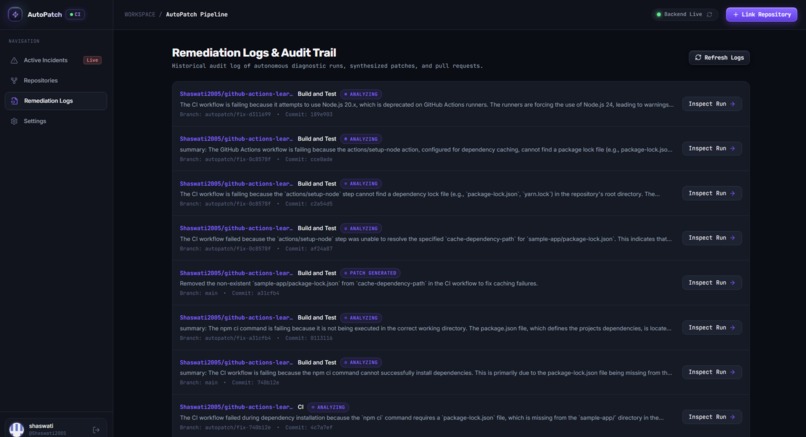Image resolution: width=806 pixels, height=437 pixels.
Task: Click ANALYZING badge in the working directory row
Action: [x=361, y=318]
